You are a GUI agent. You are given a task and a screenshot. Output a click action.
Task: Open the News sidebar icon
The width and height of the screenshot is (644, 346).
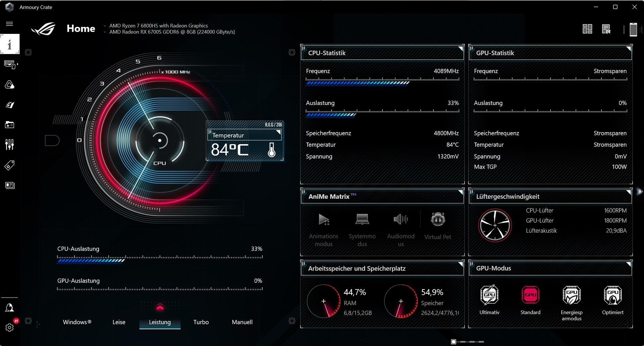click(10, 185)
